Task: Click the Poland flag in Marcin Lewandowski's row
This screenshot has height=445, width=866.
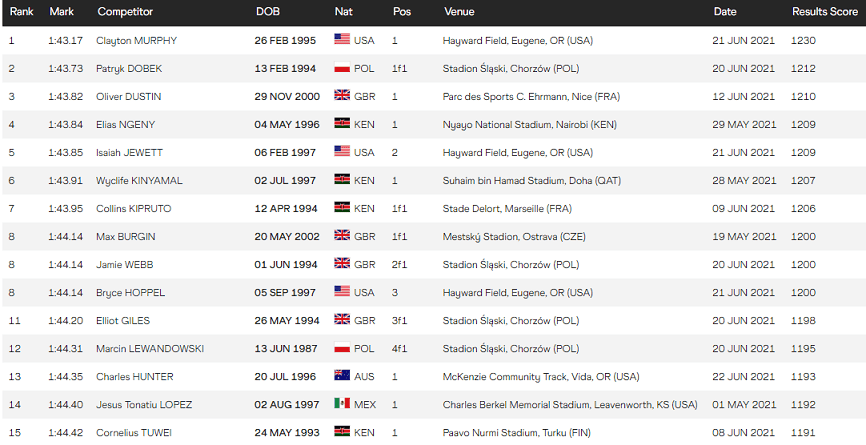Action: pyautogui.click(x=342, y=348)
